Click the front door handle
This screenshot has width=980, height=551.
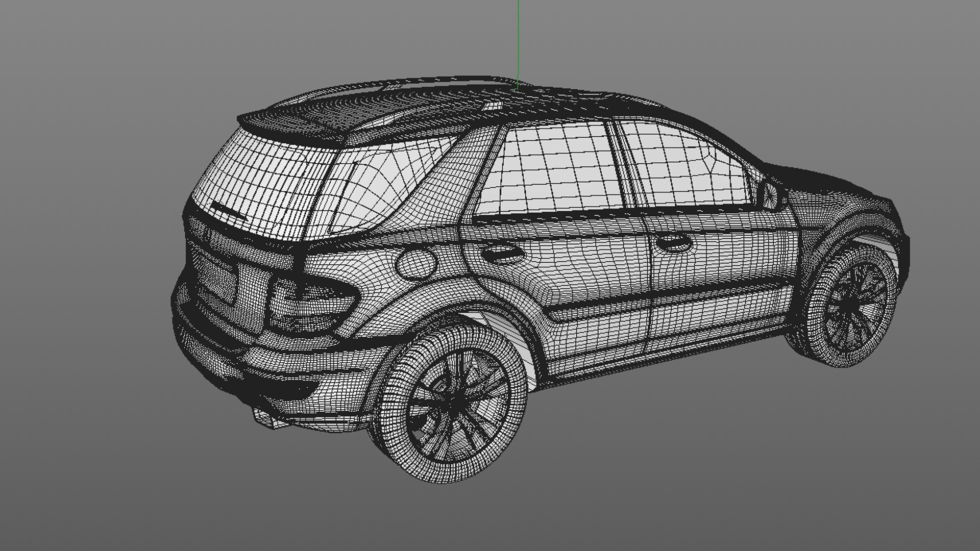tap(674, 244)
